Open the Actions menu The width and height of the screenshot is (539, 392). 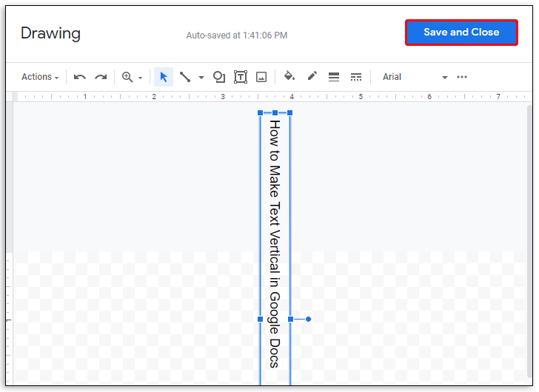[x=40, y=77]
